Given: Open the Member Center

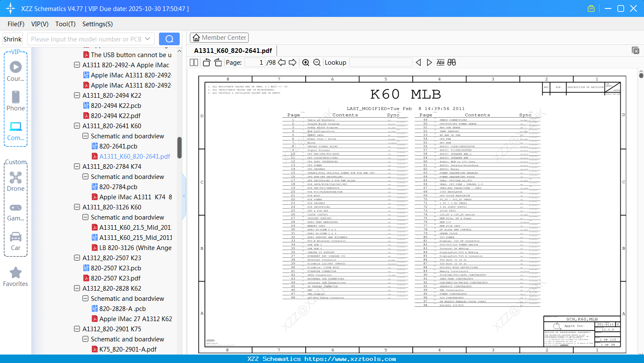Looking at the screenshot, I should (x=219, y=38).
